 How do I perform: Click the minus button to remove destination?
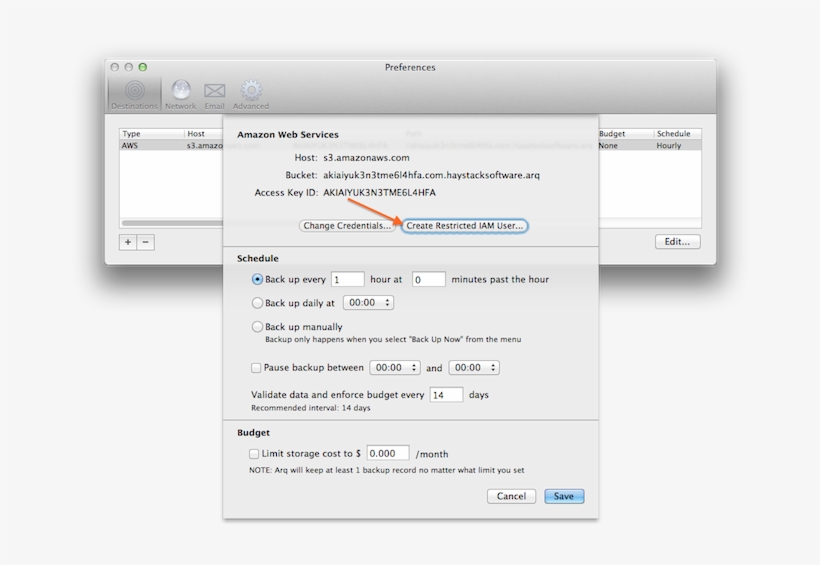(x=146, y=242)
